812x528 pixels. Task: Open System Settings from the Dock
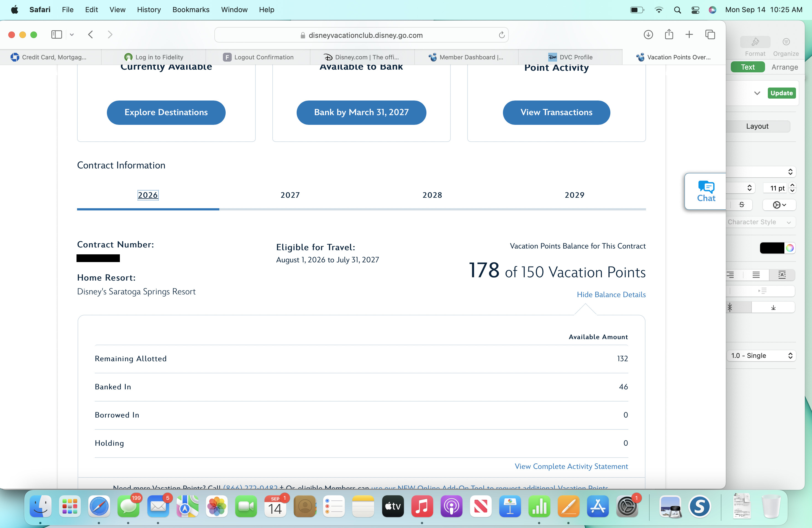(x=627, y=506)
